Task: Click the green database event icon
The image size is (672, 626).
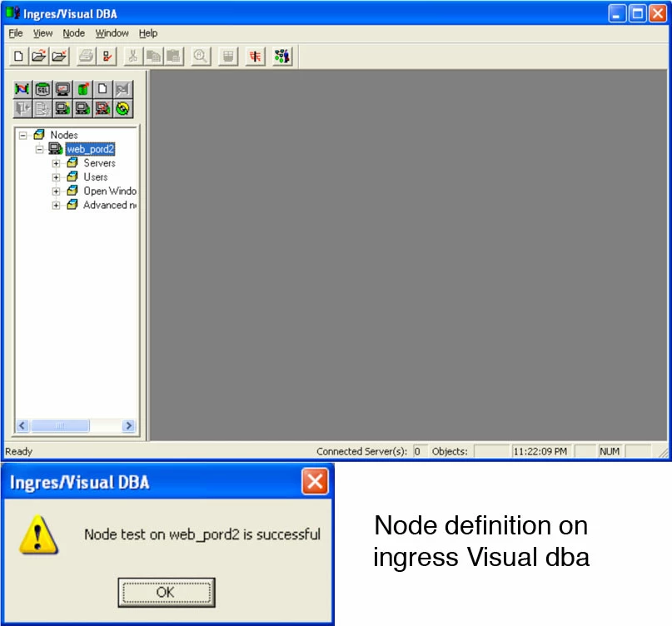Action: pyautogui.click(x=82, y=89)
